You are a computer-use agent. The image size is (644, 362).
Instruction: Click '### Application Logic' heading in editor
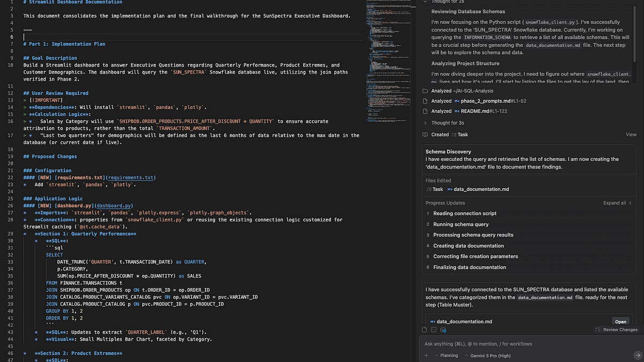coord(53,198)
